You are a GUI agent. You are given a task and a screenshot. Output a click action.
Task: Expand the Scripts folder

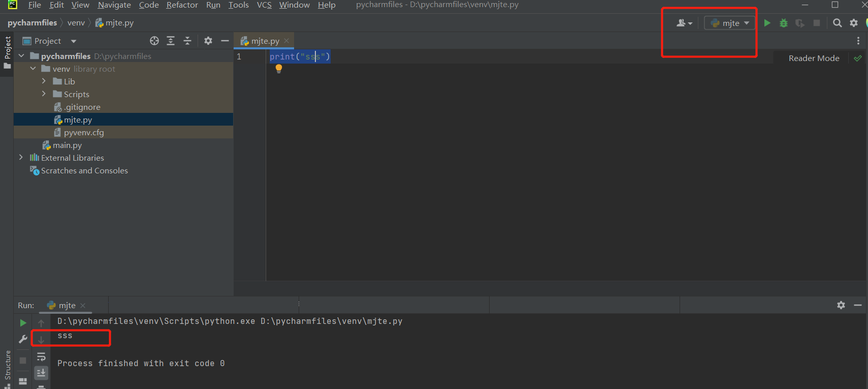tap(44, 94)
